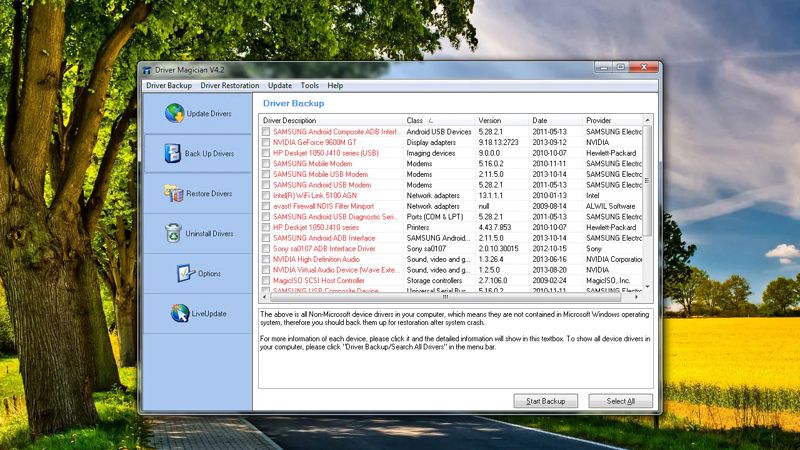800x450 pixels.
Task: Check SAMSUNG Android ADB Interface checkbox
Action: pos(266,238)
